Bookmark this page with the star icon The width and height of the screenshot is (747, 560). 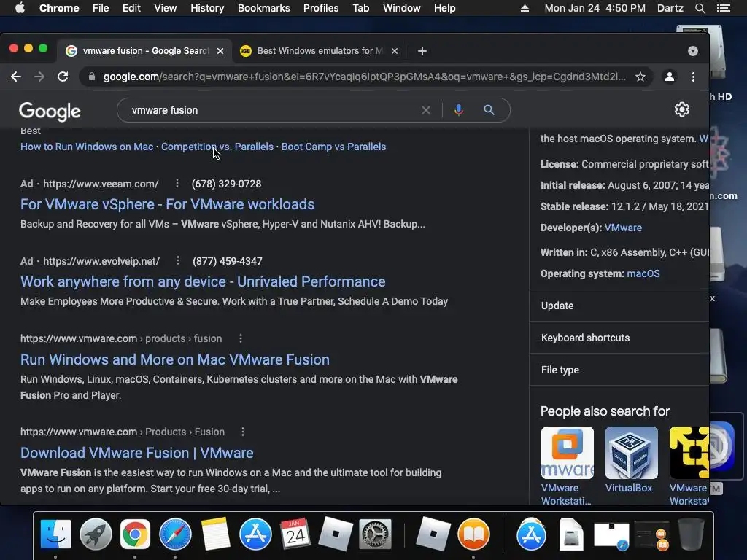click(640, 77)
